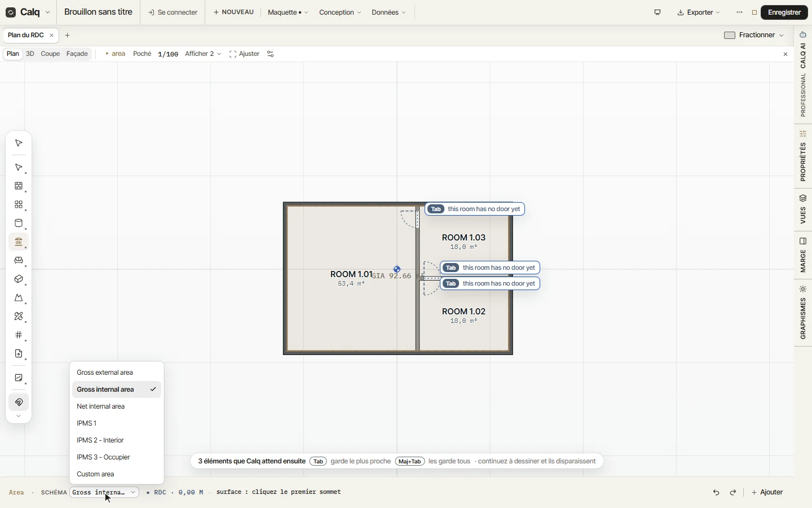Select Gross external area option
812x508 pixels.
(117, 373)
